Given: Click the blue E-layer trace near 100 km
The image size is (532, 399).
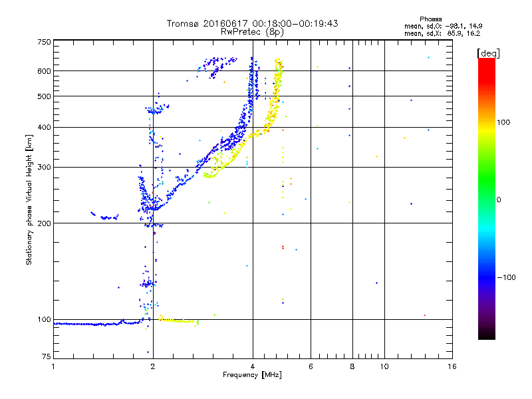Looking at the screenshot, I should [x=96, y=324].
